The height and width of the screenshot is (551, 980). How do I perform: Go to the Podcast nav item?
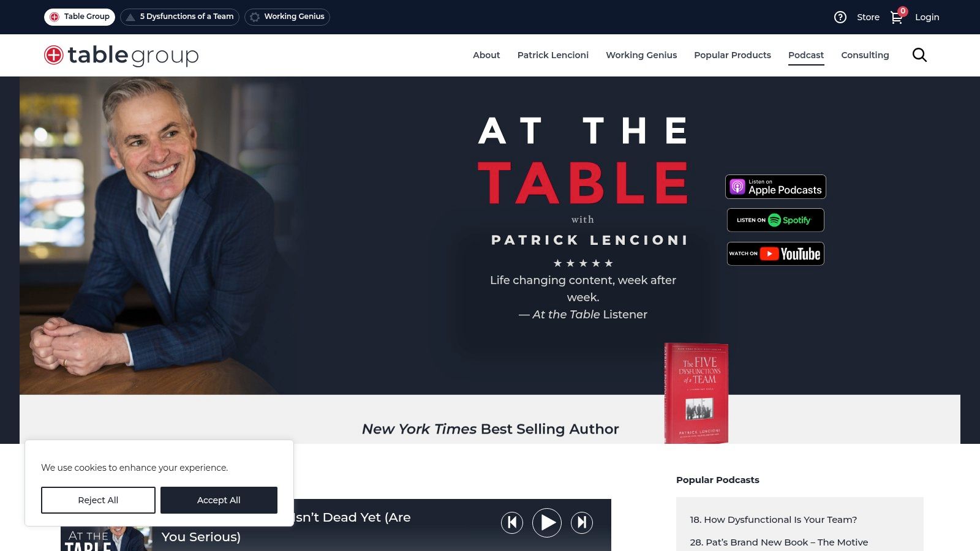[x=806, y=55]
